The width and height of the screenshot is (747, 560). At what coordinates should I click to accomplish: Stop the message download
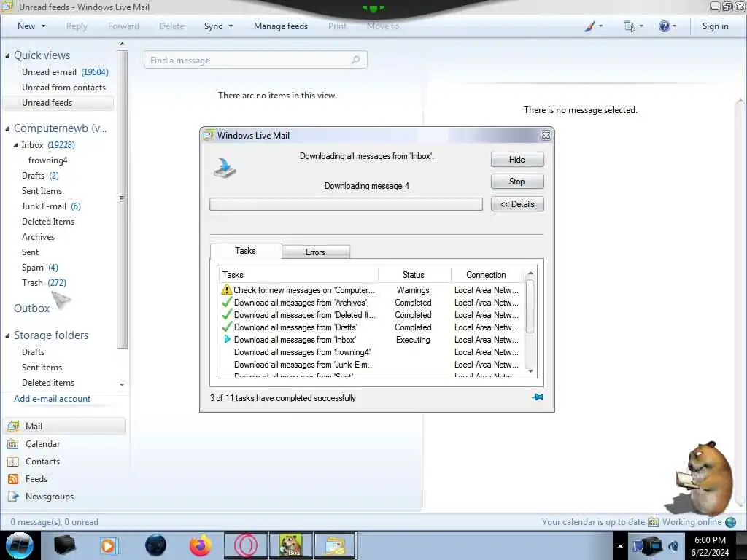point(517,182)
